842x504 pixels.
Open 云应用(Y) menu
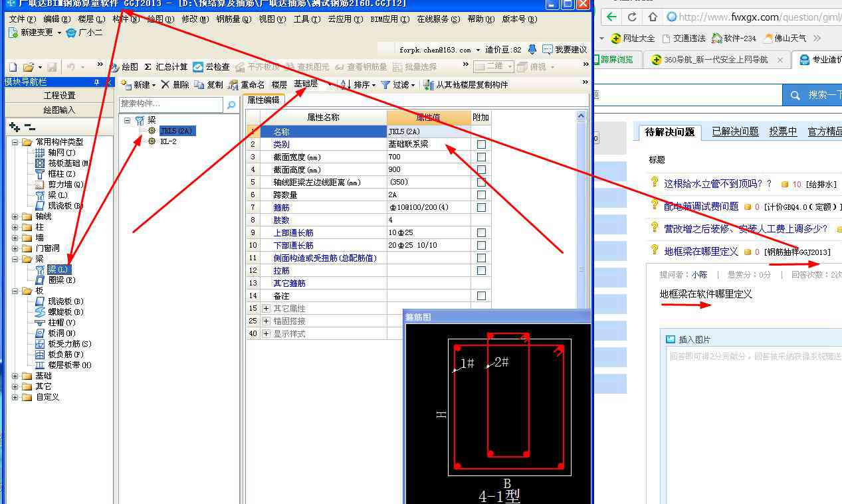pyautogui.click(x=346, y=19)
